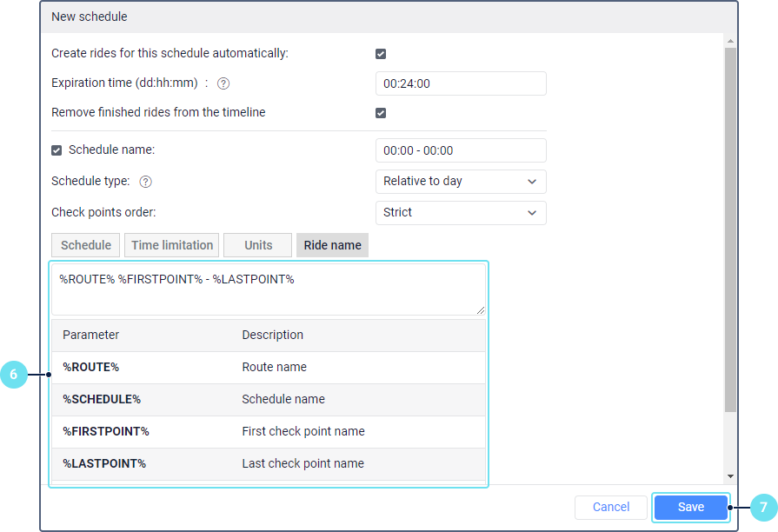Toggle the Schedule name checkbox
The image size is (778, 532).
click(x=57, y=150)
